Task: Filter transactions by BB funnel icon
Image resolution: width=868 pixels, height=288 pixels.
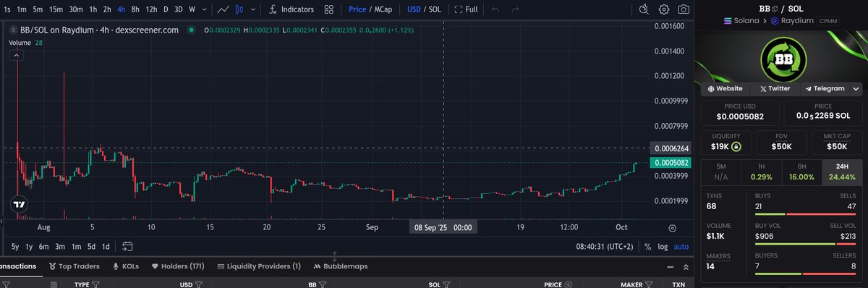Action: 322,284
